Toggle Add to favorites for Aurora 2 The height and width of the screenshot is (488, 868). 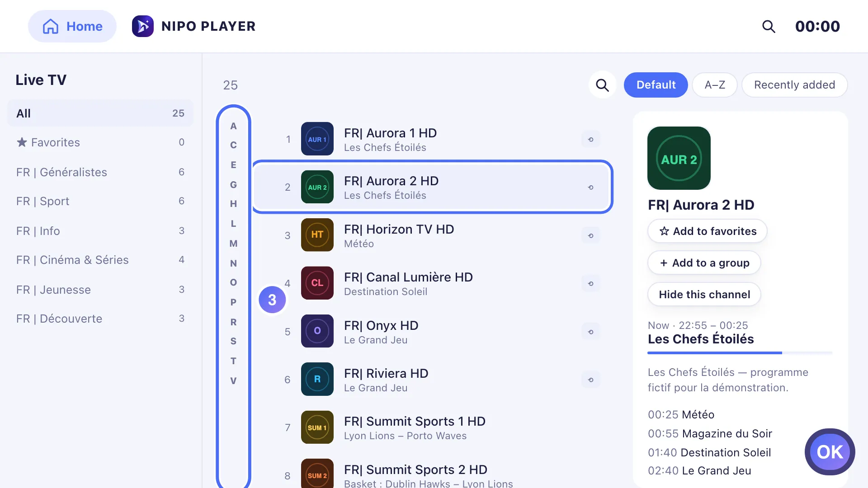point(708,231)
